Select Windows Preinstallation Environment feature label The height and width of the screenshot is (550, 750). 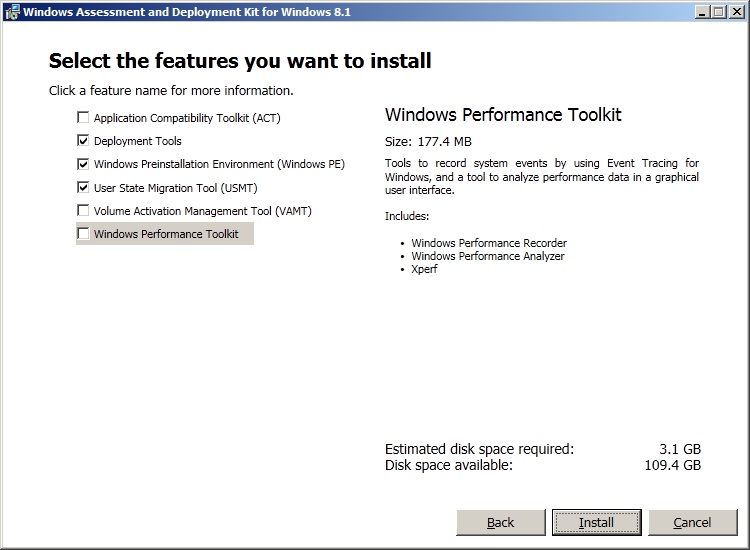click(219, 164)
